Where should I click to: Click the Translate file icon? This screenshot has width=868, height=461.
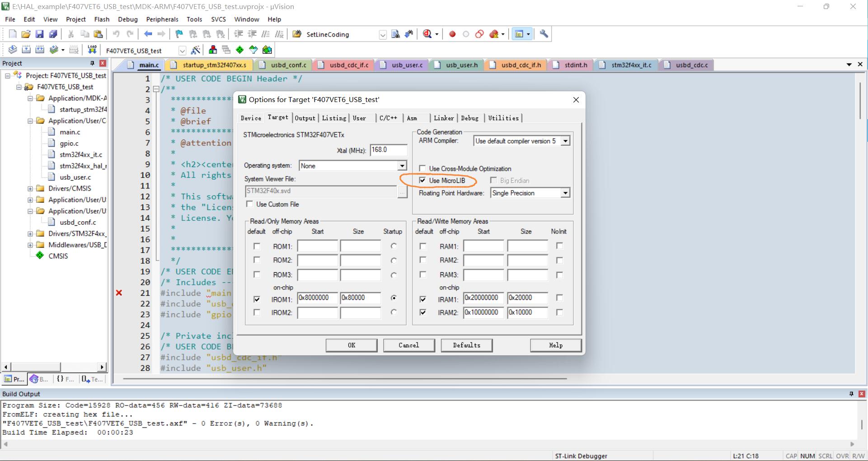(x=13, y=50)
